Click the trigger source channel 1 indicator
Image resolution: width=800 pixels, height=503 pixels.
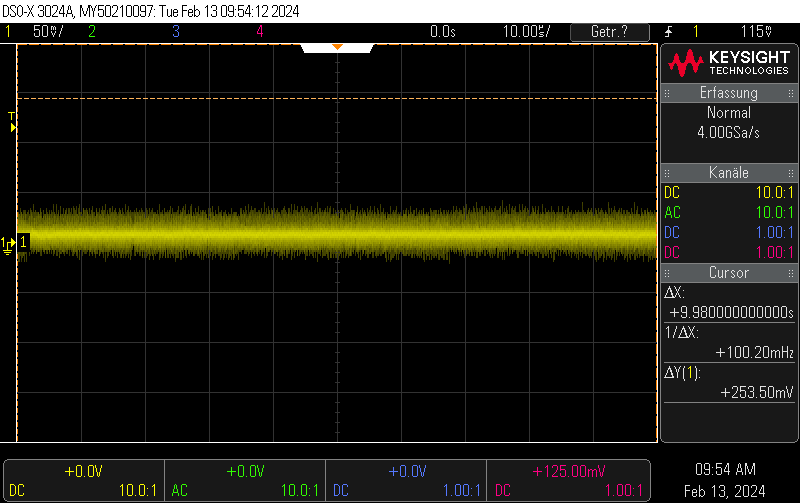(x=696, y=32)
